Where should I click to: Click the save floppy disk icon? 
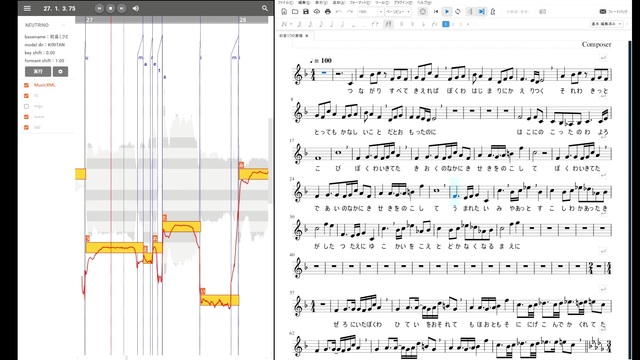306,12
